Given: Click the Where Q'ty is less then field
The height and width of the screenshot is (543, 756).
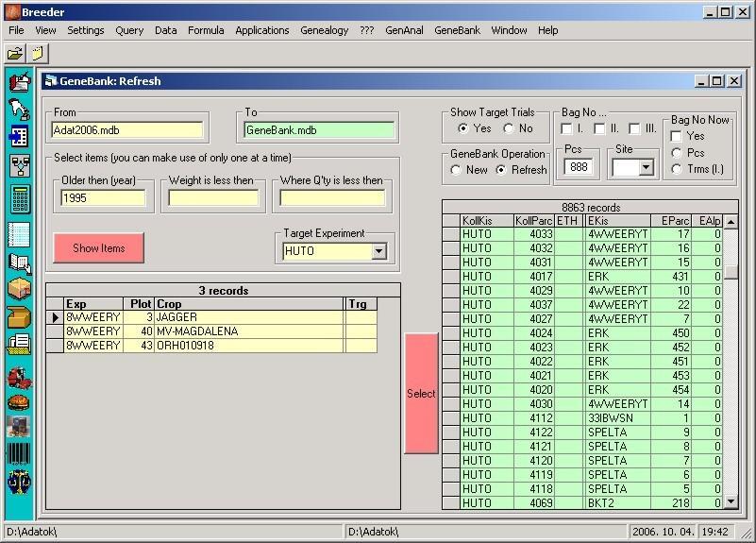Looking at the screenshot, I should [332, 198].
